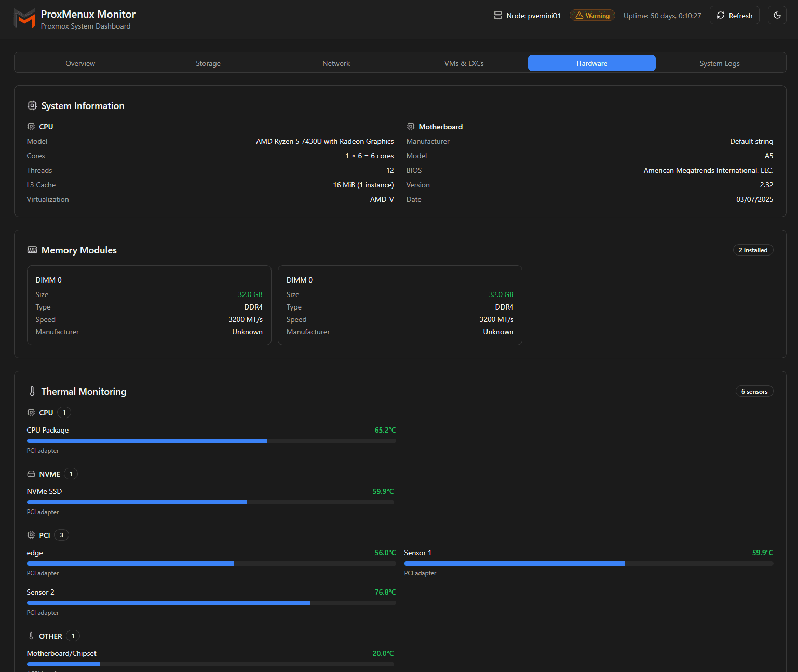Viewport: 798px width, 672px height.
Task: Switch to the Overview tab
Action: tap(80, 63)
